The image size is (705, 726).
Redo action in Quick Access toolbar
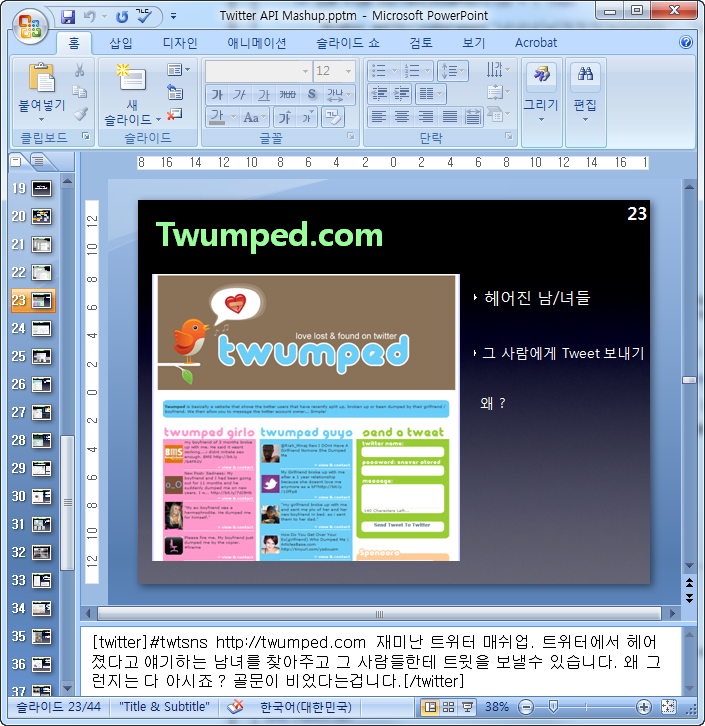tap(122, 17)
